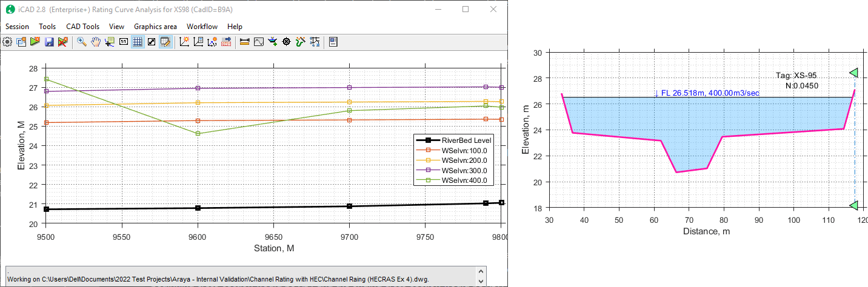The height and width of the screenshot is (287, 868).
Task: Click the sine curve plot icon
Action: click(x=259, y=42)
